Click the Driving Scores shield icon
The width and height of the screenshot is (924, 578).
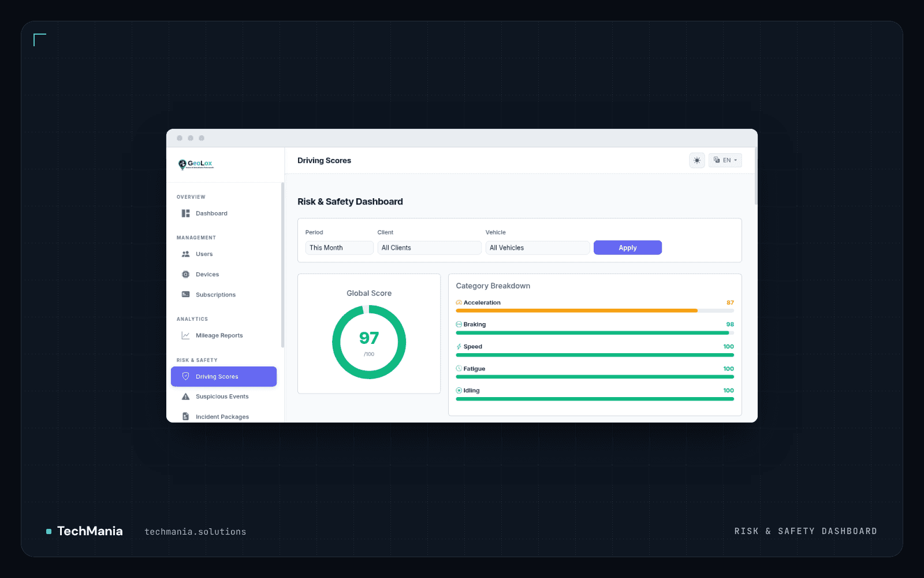click(185, 376)
